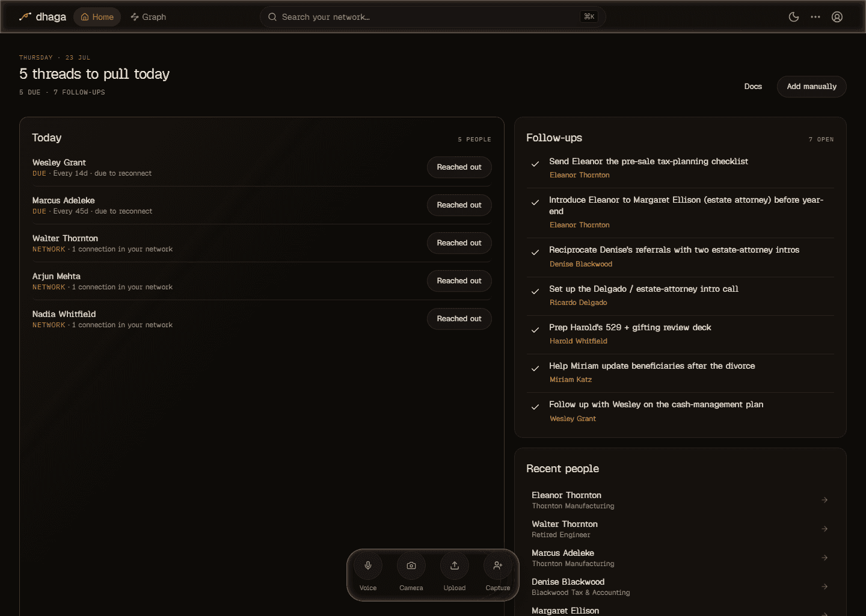
Task: Click Reached out for Wesley Grant
Action: coord(459,167)
